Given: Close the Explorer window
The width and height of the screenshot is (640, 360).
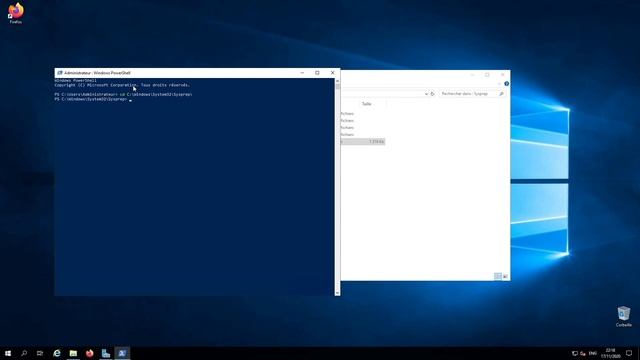Looking at the screenshot, I should pos(502,75).
